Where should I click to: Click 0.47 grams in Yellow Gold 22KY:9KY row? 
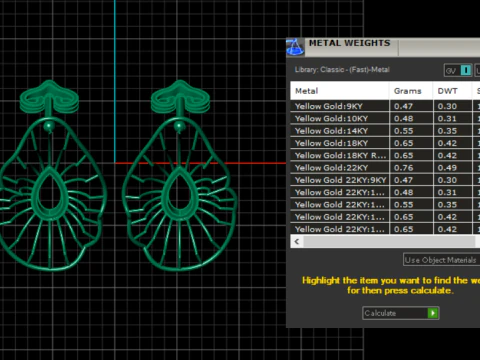point(403,180)
